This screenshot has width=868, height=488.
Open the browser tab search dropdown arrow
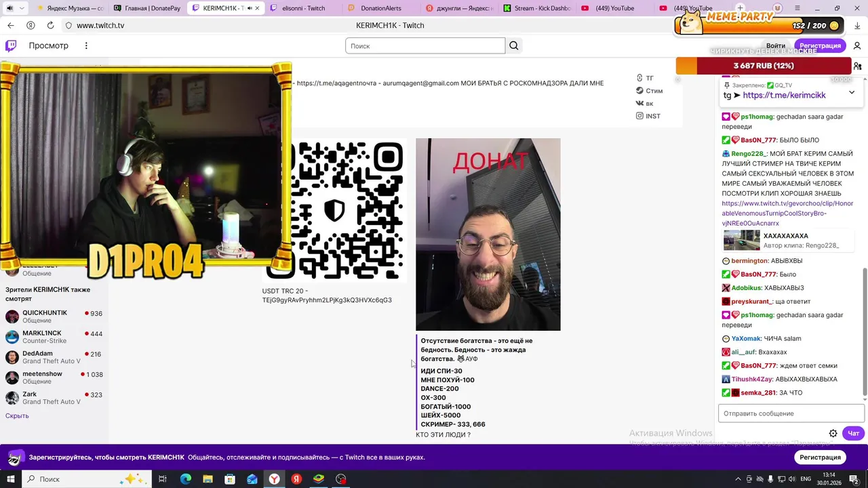(x=22, y=8)
